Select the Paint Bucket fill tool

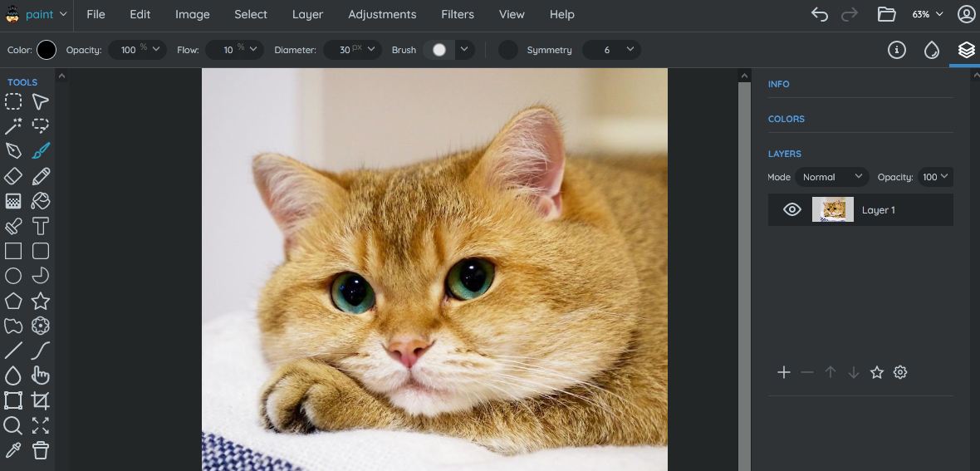point(41,201)
